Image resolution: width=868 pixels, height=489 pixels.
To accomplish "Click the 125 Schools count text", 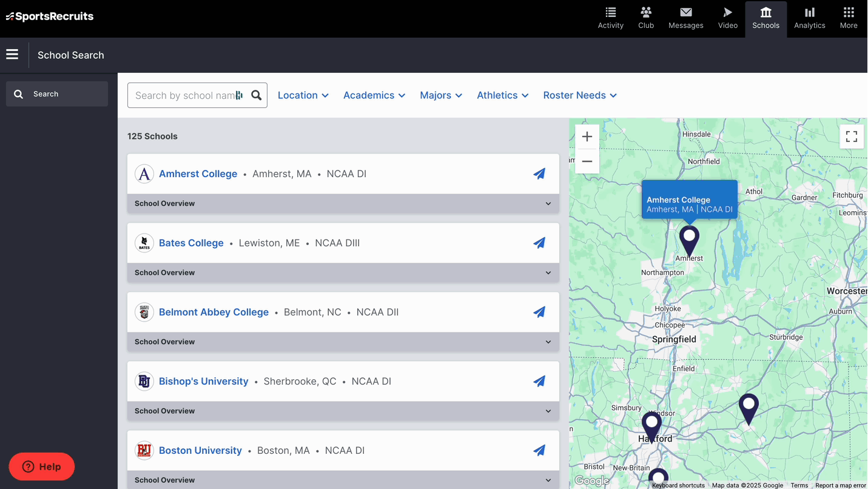I will pos(152,136).
